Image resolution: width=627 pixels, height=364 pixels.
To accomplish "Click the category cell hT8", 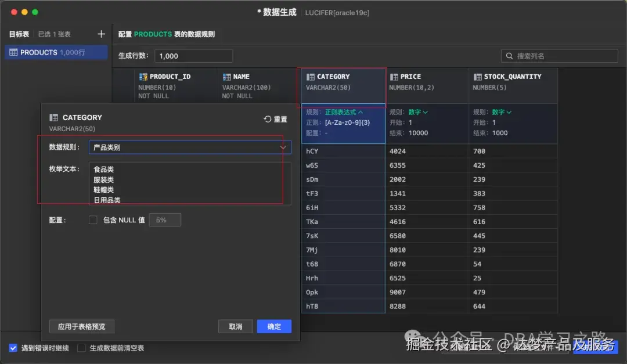I will [x=344, y=307].
